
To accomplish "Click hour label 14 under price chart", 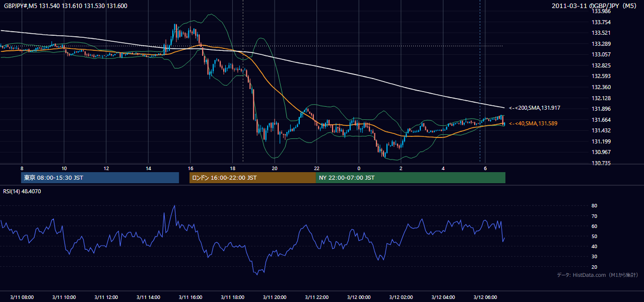I will 148,168.
